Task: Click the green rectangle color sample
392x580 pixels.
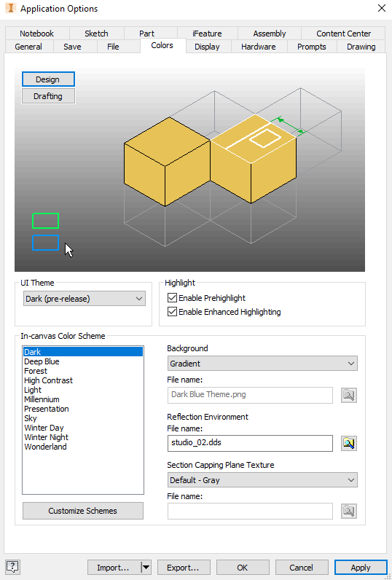Action: pos(45,221)
